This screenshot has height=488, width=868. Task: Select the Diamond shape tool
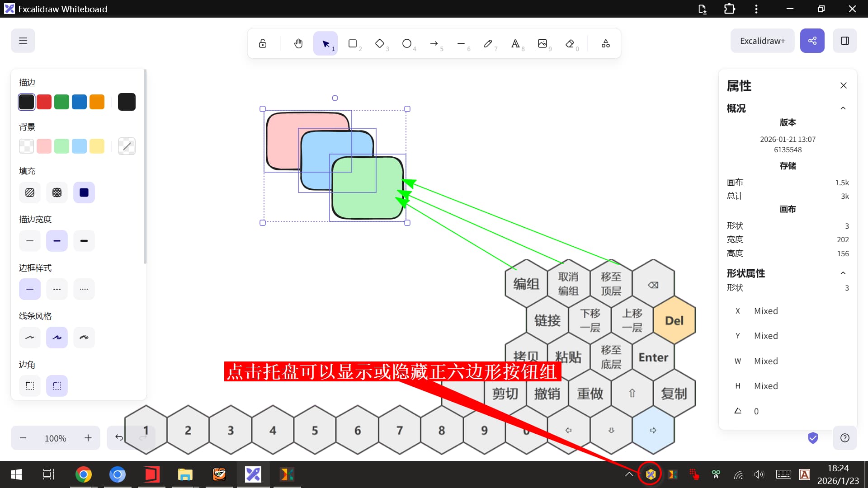pos(380,43)
